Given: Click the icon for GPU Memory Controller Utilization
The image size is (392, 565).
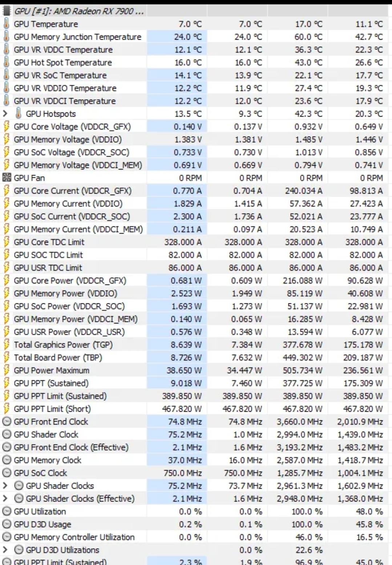Looking at the screenshot, I should click(x=7, y=537).
